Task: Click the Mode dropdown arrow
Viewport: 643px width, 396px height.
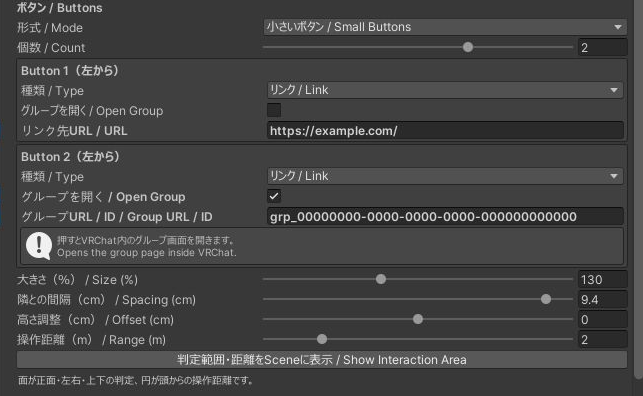Action: (x=618, y=27)
